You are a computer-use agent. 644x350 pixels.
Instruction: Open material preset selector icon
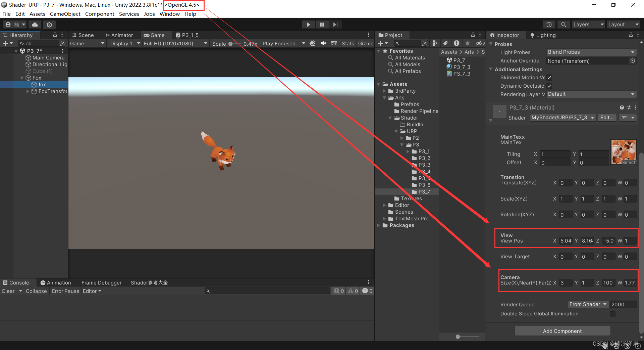(x=629, y=107)
